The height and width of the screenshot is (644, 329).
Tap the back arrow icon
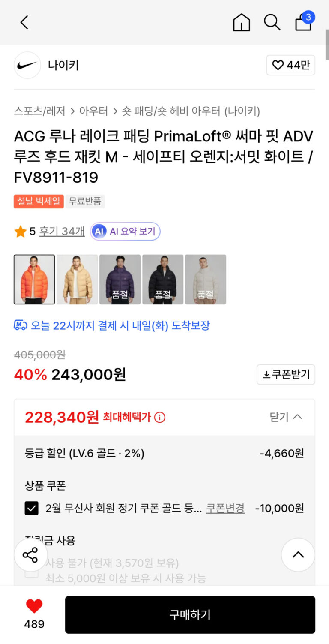click(24, 22)
